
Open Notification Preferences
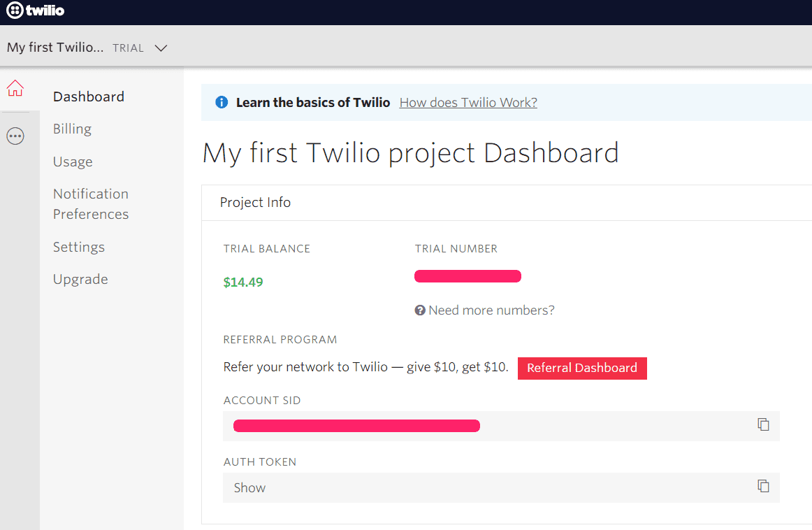pyautogui.click(x=91, y=203)
